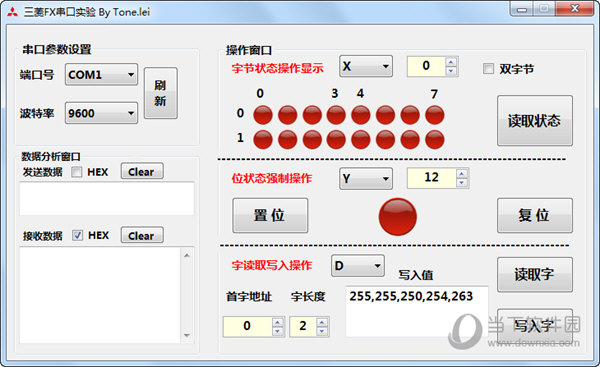Clear the 接收数据 receive data box
Image resolution: width=600 pixels, height=367 pixels.
coord(142,235)
